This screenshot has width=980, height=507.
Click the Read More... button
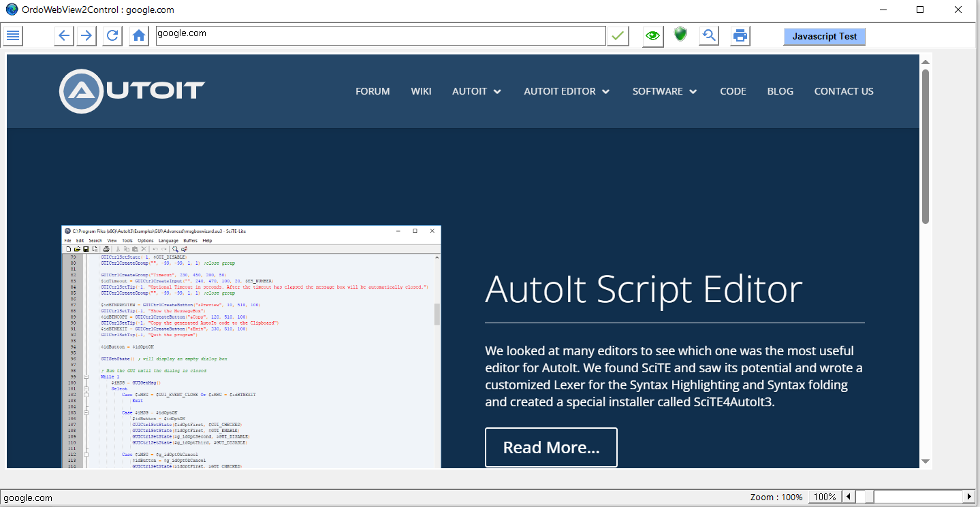(551, 447)
